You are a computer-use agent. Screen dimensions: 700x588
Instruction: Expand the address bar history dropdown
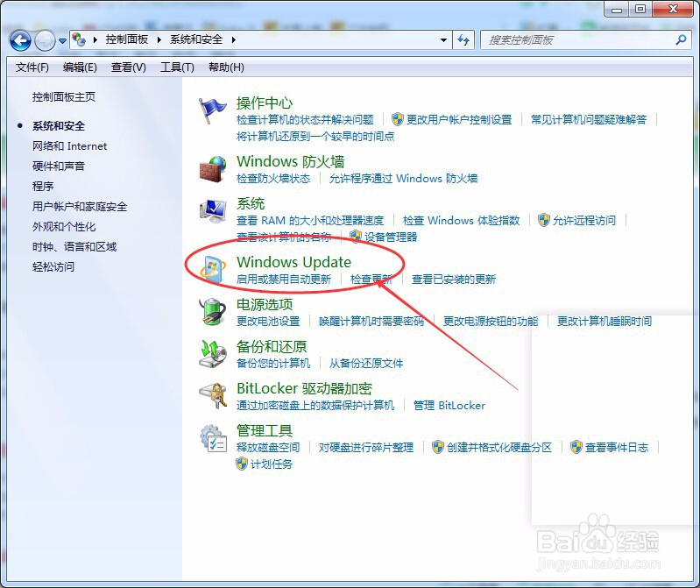[x=443, y=40]
